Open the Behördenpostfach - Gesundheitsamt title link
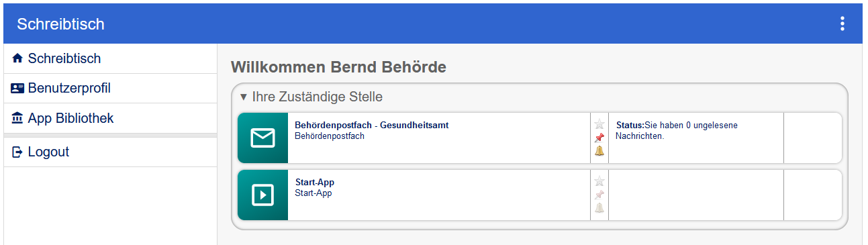 [x=372, y=125]
